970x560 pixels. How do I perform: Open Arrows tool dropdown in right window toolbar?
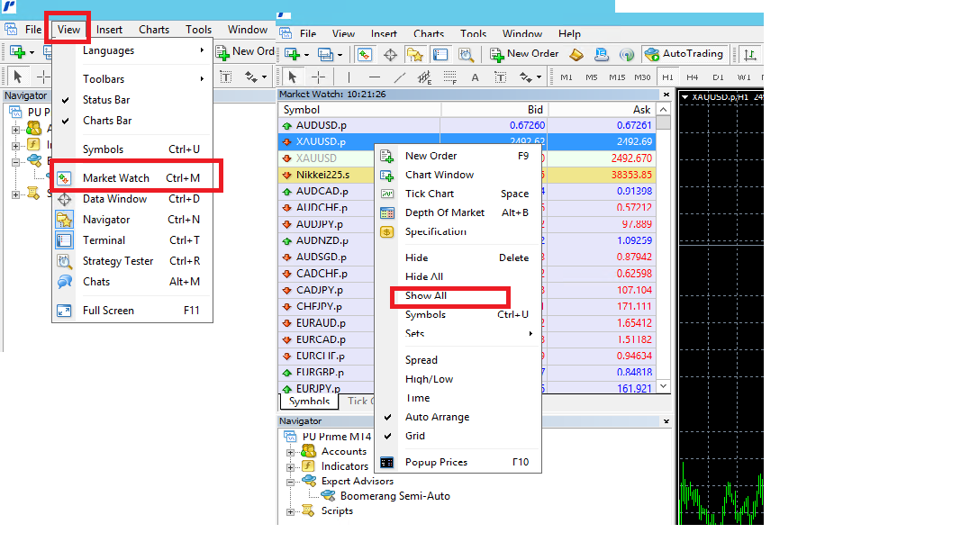click(x=539, y=77)
